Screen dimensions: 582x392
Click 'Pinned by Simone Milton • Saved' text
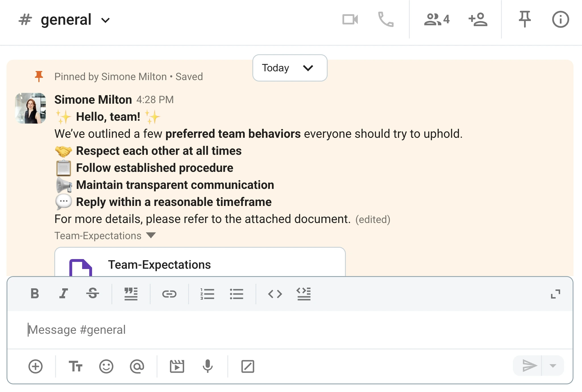point(129,77)
